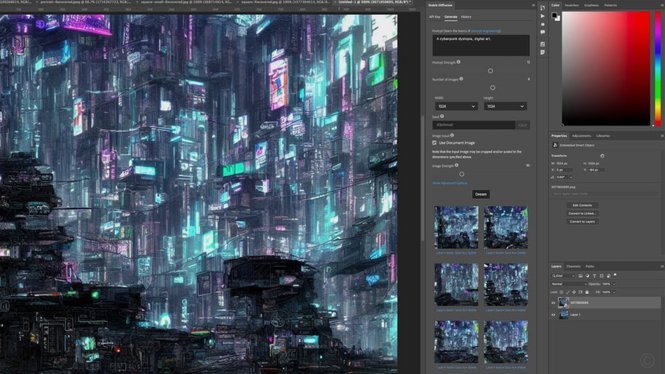665x374 pixels.
Task: Toggle the Use Document Image checkbox
Action: coord(434,143)
